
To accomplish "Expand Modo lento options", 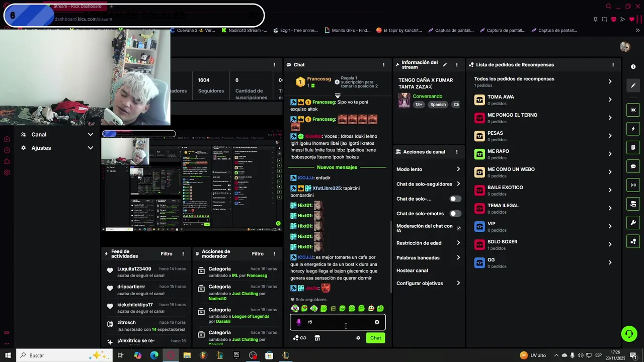I will 428,169.
